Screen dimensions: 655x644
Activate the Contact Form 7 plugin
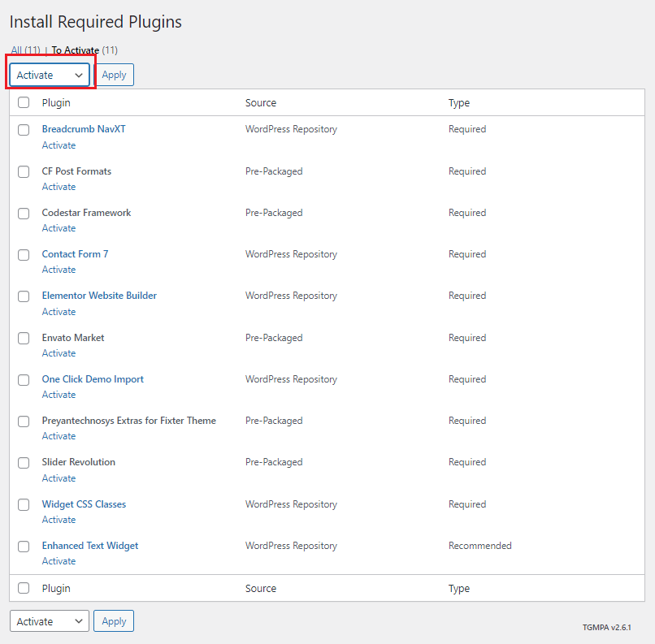[x=59, y=270]
